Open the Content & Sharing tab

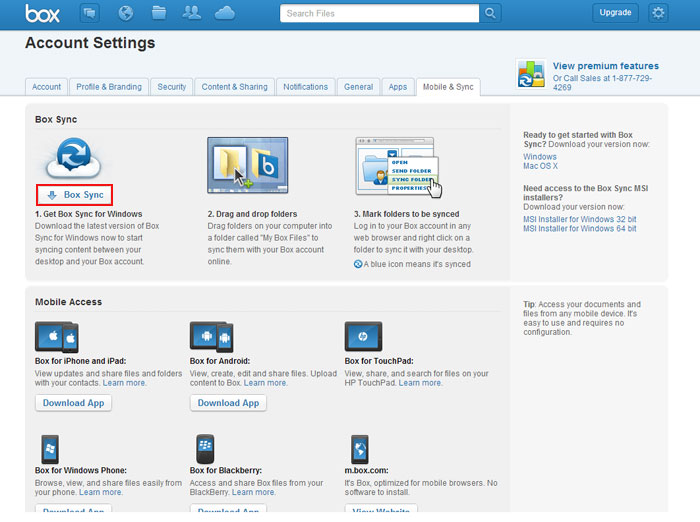point(234,87)
